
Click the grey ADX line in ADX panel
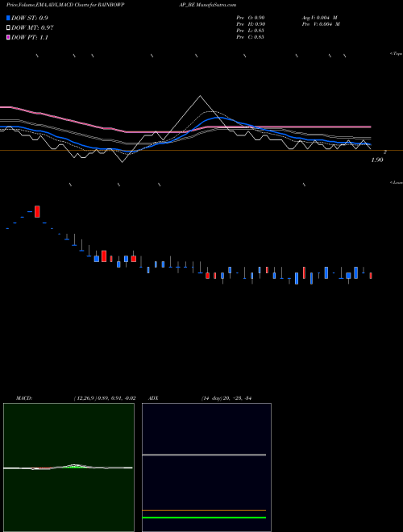(x=204, y=455)
